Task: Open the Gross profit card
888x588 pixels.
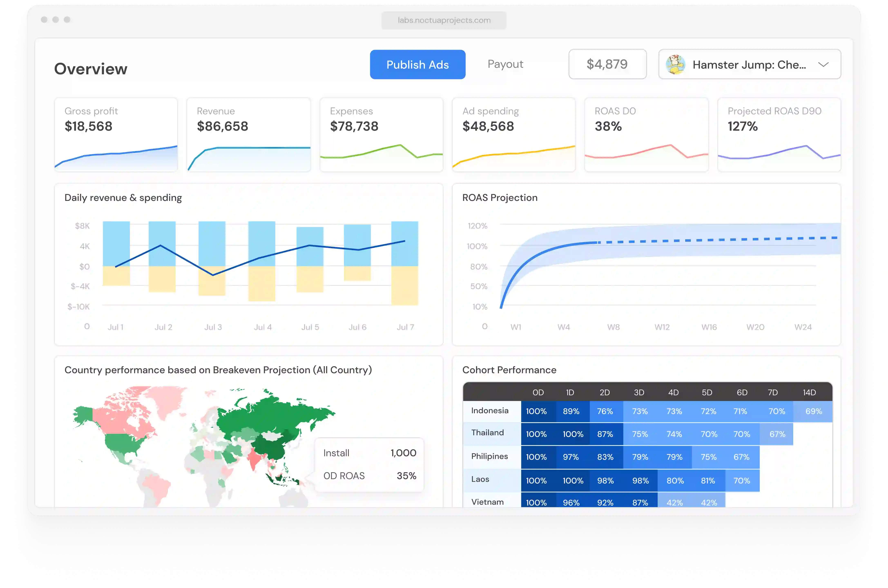Action: click(116, 135)
